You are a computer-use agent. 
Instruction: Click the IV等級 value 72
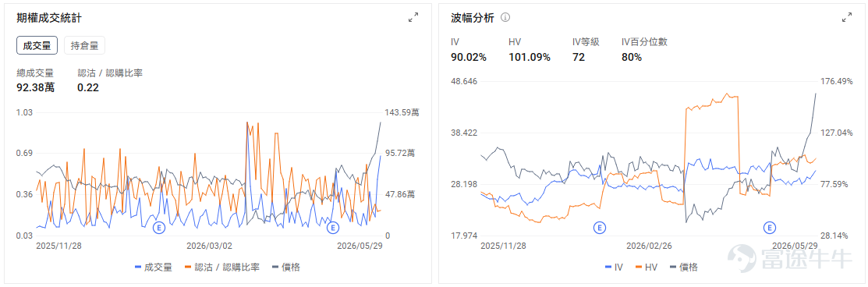pos(579,57)
